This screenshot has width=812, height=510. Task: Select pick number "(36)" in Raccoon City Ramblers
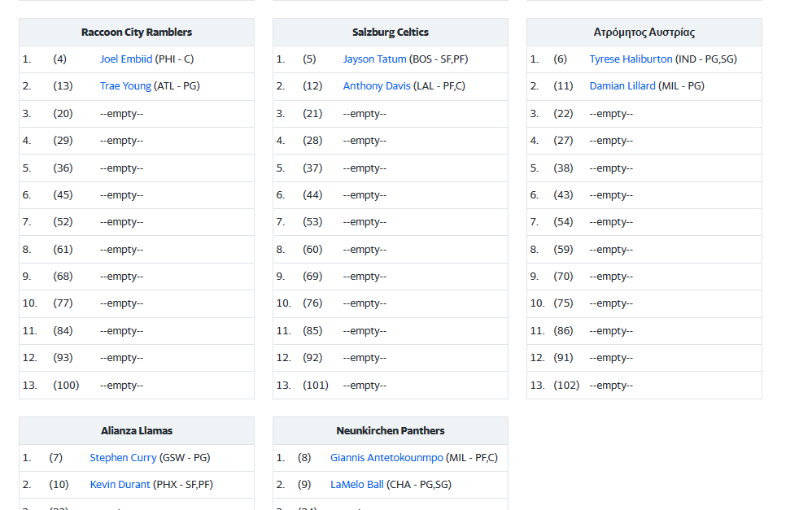pyautogui.click(x=63, y=168)
